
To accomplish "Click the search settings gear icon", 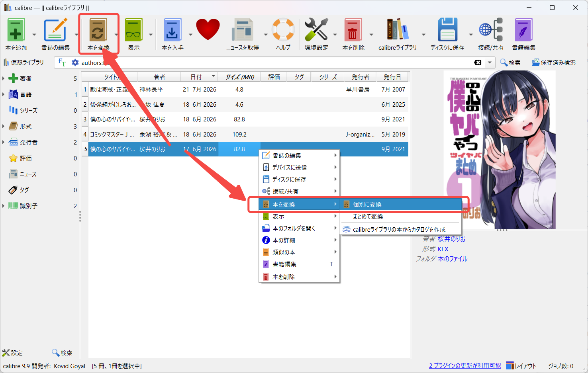I will pos(75,62).
